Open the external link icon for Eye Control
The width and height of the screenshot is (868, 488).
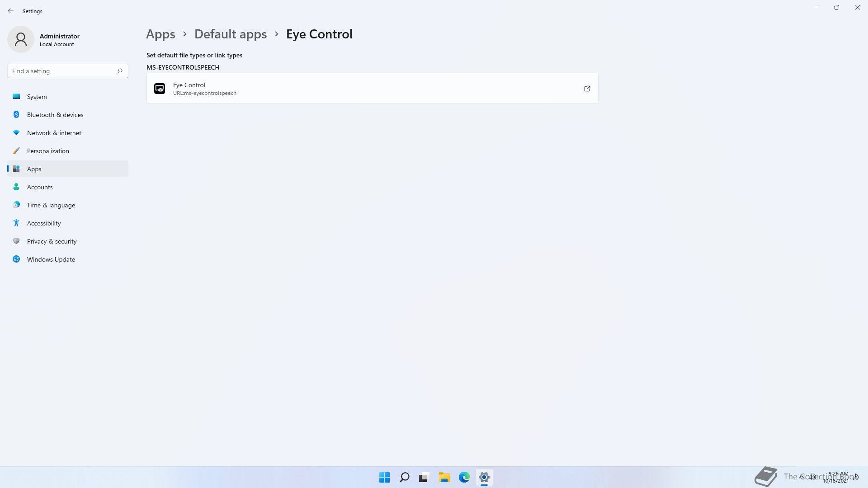pos(587,89)
